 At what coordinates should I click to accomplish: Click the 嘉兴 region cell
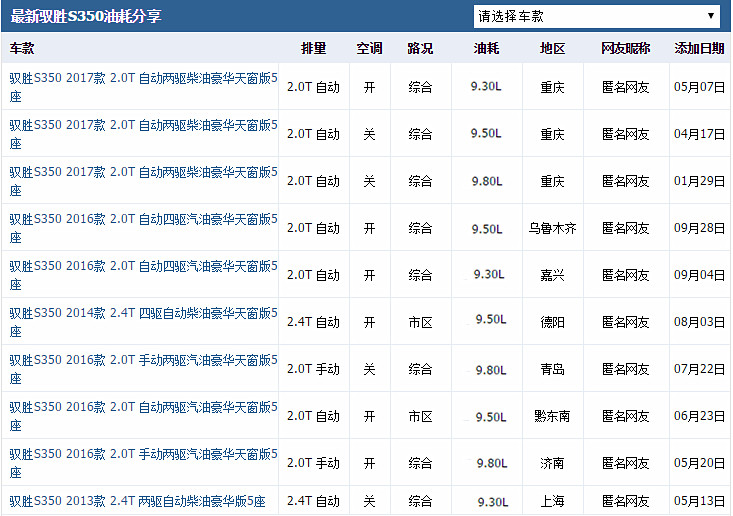click(552, 275)
